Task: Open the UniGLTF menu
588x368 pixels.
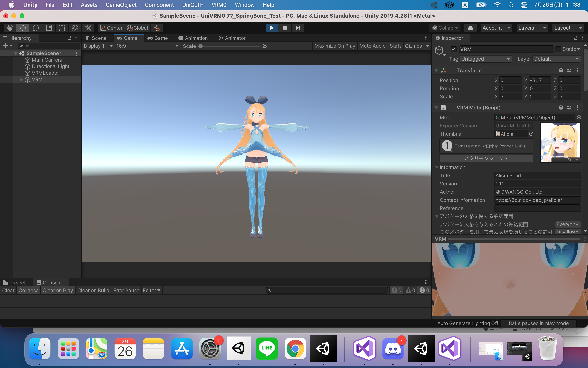Action: (x=193, y=5)
